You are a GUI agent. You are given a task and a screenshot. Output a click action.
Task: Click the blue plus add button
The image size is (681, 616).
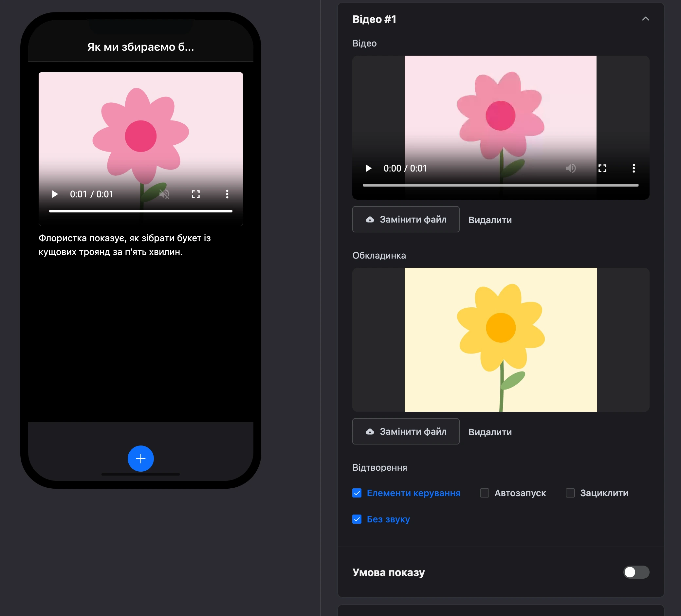[x=140, y=459]
